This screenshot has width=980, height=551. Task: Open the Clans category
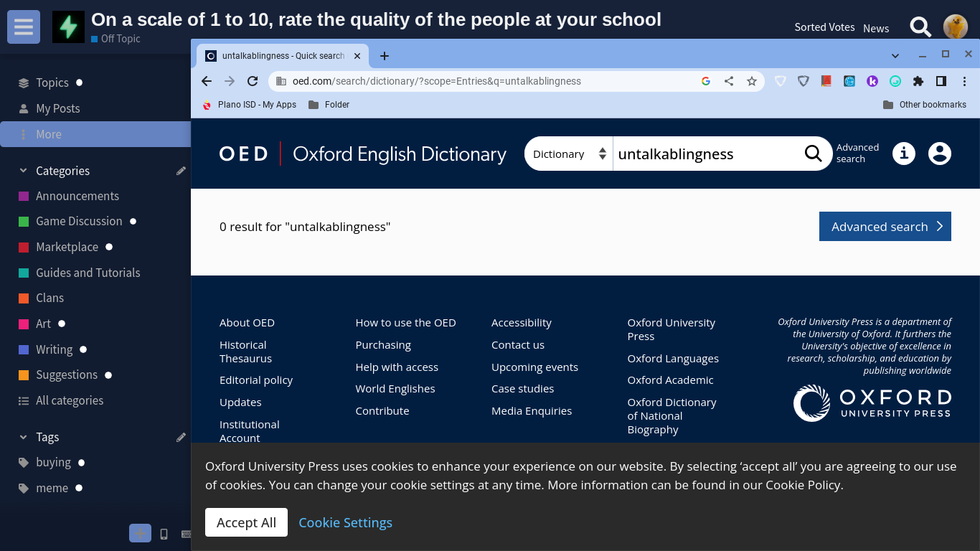[50, 298]
